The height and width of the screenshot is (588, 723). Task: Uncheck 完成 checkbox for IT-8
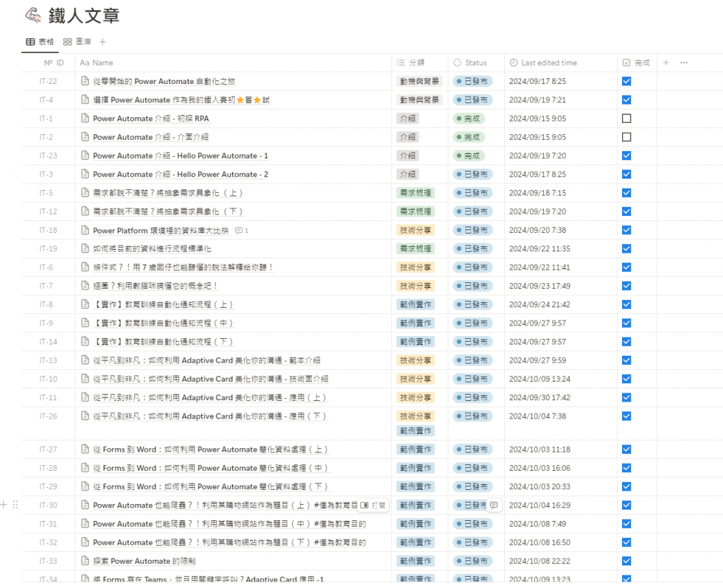tap(626, 304)
